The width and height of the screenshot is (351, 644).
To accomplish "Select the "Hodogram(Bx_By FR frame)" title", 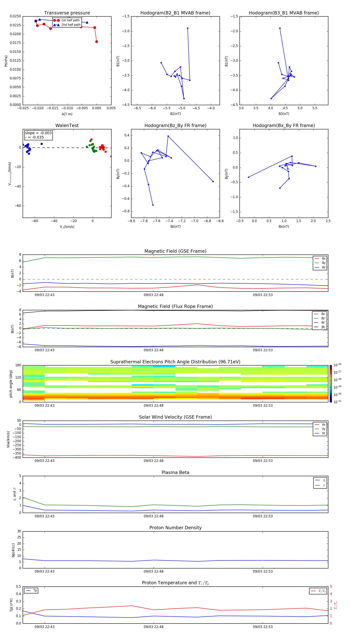I will [284, 125].
